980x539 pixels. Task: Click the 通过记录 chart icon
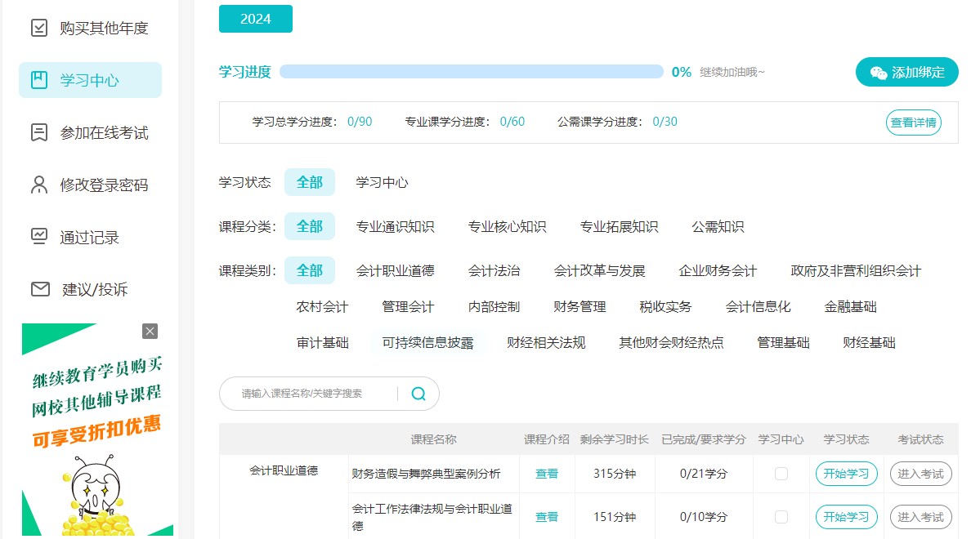[x=39, y=237]
